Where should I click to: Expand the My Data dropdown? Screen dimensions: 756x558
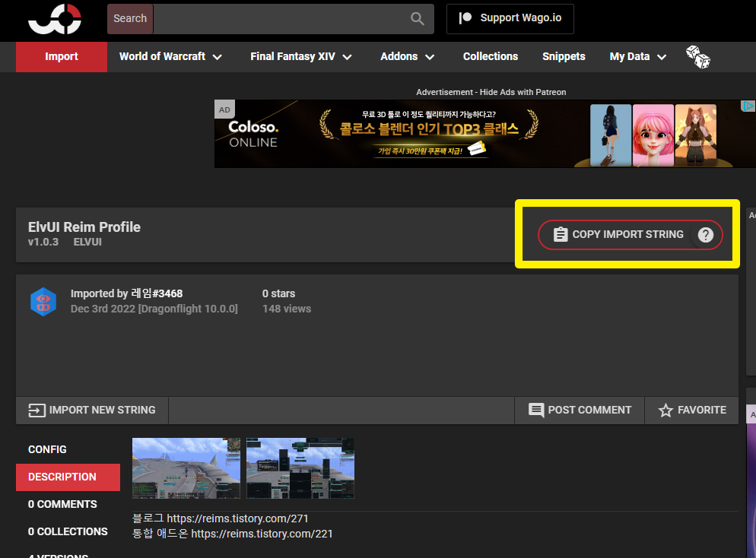click(638, 57)
